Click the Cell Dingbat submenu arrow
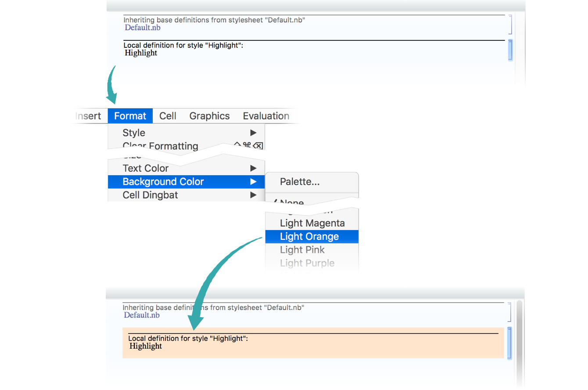This screenshot has width=588, height=390. coord(253,195)
